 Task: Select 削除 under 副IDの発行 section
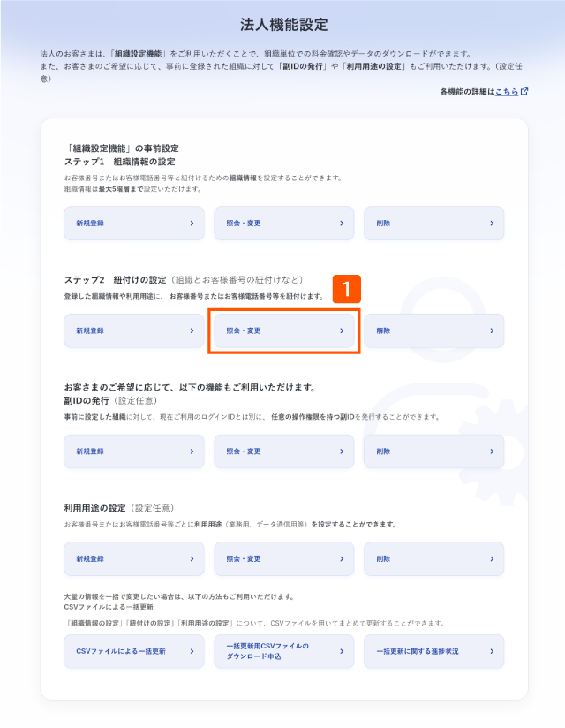point(433,451)
